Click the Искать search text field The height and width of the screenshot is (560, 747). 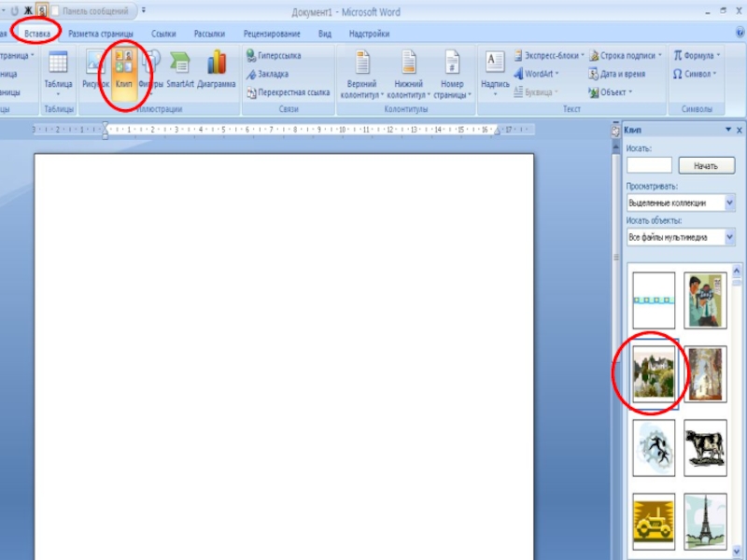point(649,165)
